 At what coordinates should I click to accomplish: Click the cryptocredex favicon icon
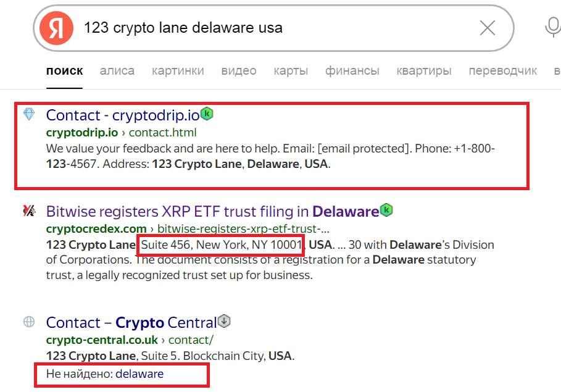point(29,211)
